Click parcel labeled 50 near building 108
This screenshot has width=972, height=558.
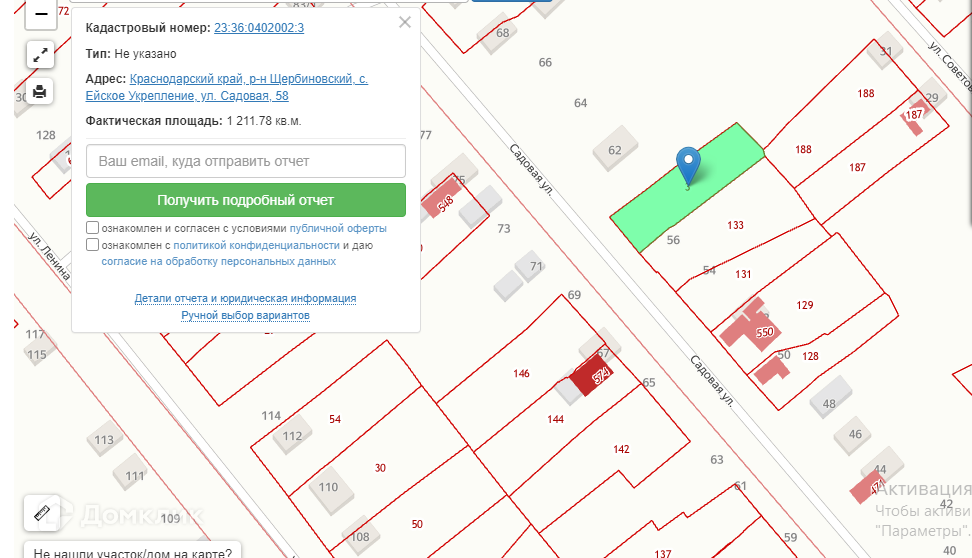pos(417,524)
